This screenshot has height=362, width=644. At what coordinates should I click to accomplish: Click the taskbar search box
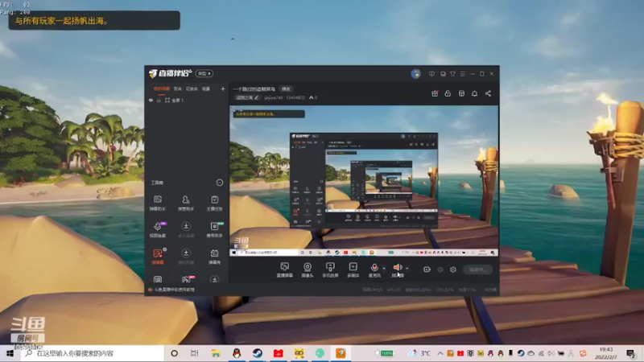[x=92, y=353]
